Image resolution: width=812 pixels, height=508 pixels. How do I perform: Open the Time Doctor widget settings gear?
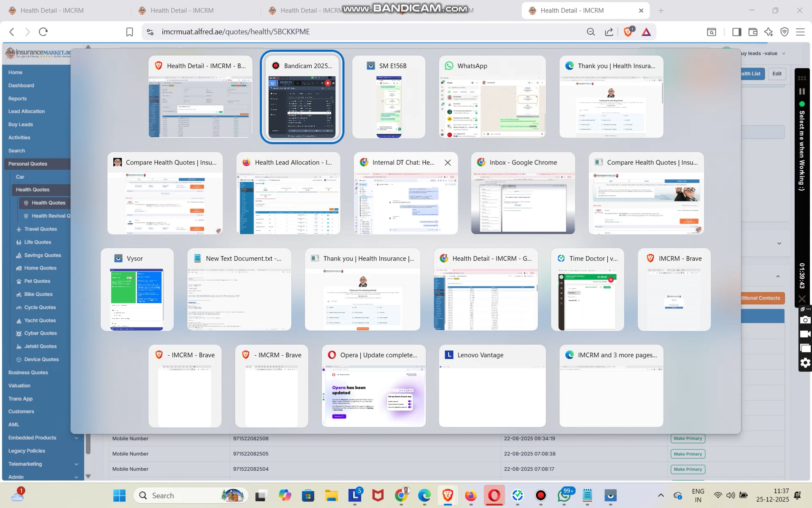pyautogui.click(x=805, y=363)
